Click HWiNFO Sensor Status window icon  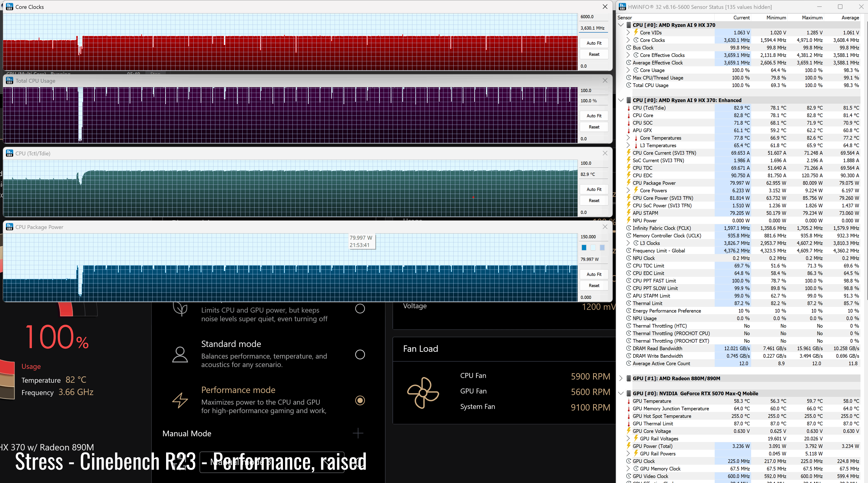(x=622, y=7)
